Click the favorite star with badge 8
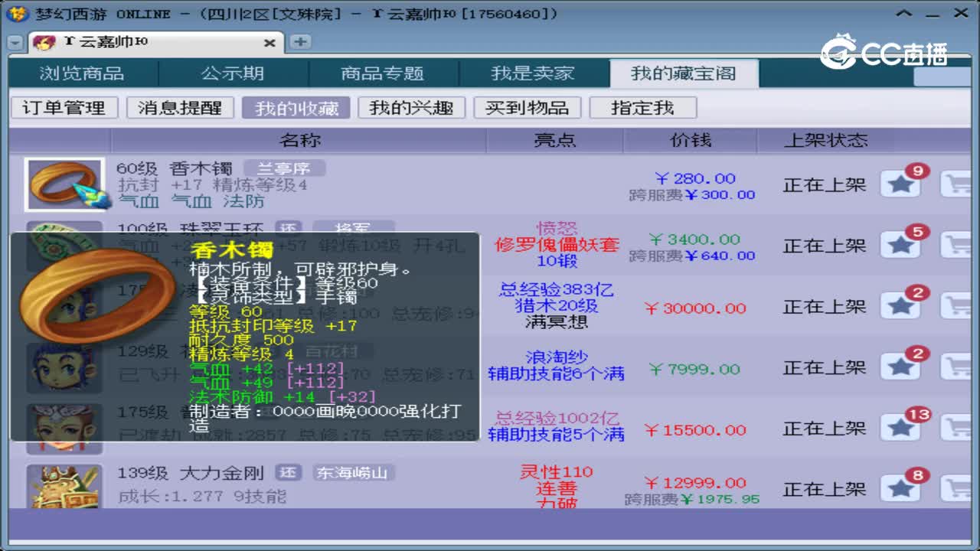The height and width of the screenshot is (551, 980). tap(900, 488)
